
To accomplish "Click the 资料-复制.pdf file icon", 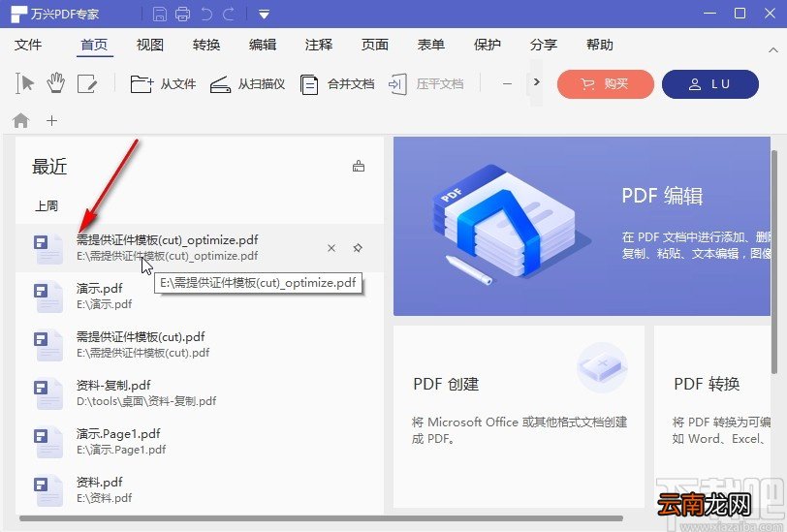I will click(x=48, y=393).
